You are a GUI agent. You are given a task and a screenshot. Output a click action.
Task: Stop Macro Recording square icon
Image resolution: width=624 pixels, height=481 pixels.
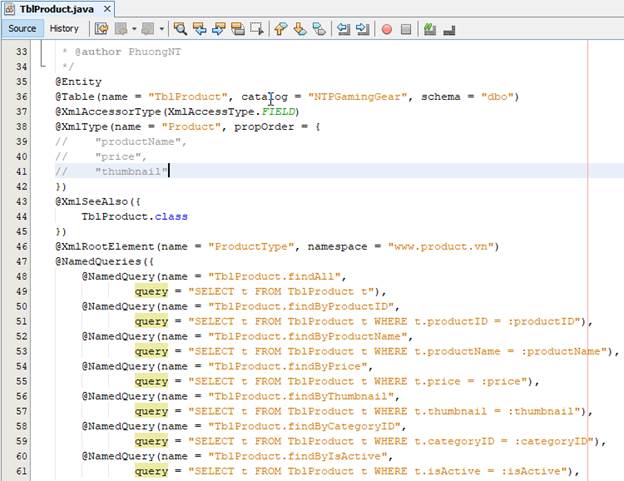pyautogui.click(x=406, y=29)
